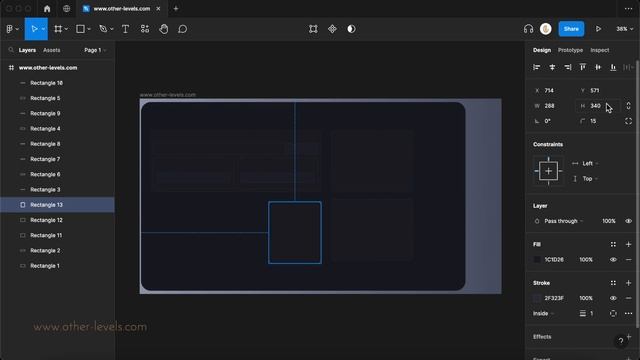
Task: Click the W width input field
Action: (x=552, y=106)
